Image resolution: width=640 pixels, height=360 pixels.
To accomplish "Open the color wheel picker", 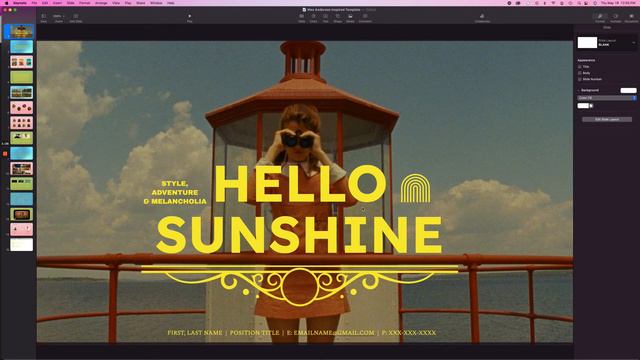I will pos(591,106).
